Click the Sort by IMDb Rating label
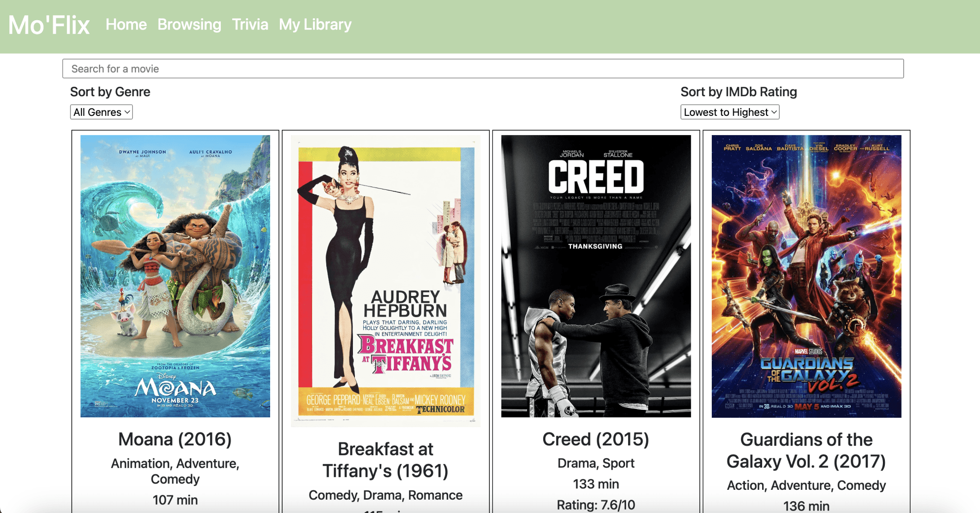 [739, 92]
